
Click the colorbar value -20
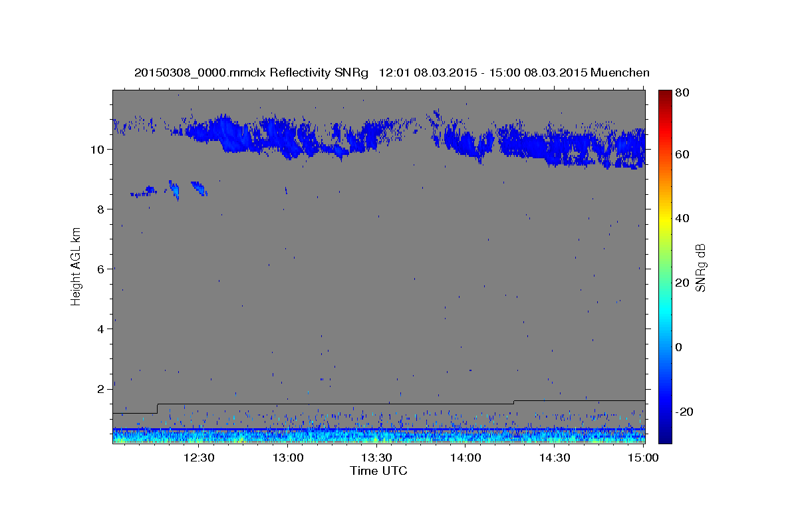click(683, 412)
